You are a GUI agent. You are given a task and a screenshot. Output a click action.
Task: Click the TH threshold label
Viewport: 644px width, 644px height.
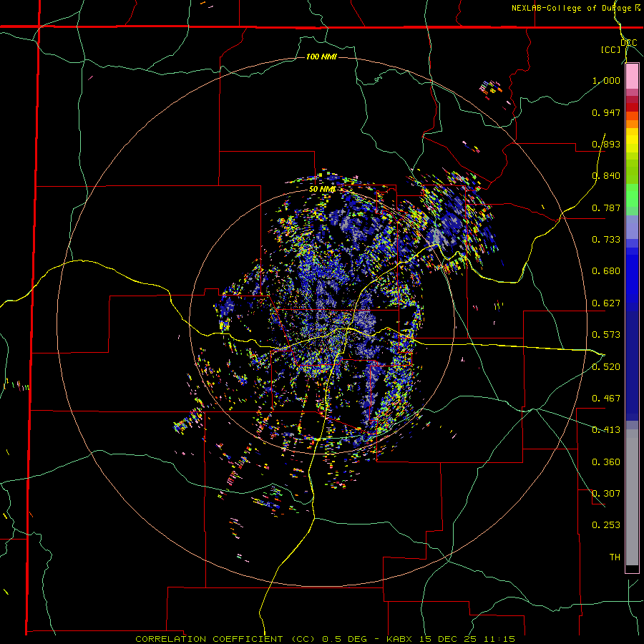615,557
